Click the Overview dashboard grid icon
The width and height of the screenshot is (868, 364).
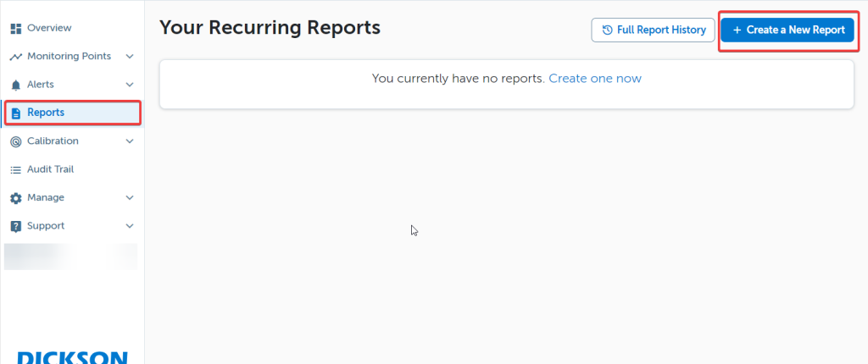[15, 29]
